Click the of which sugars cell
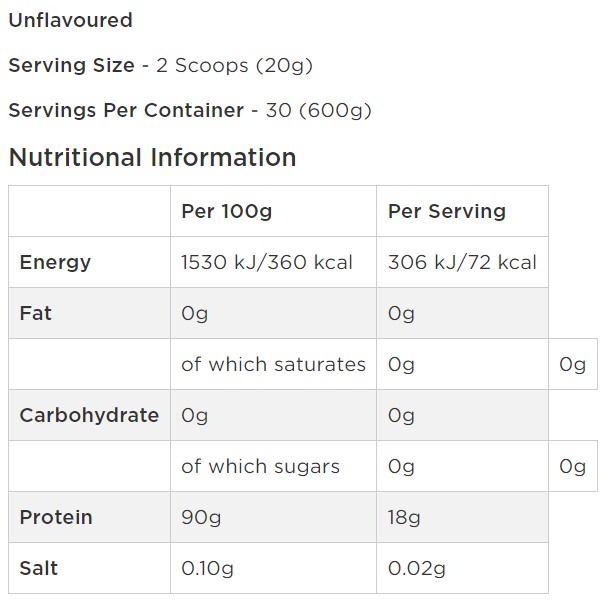 pyautogui.click(x=260, y=467)
